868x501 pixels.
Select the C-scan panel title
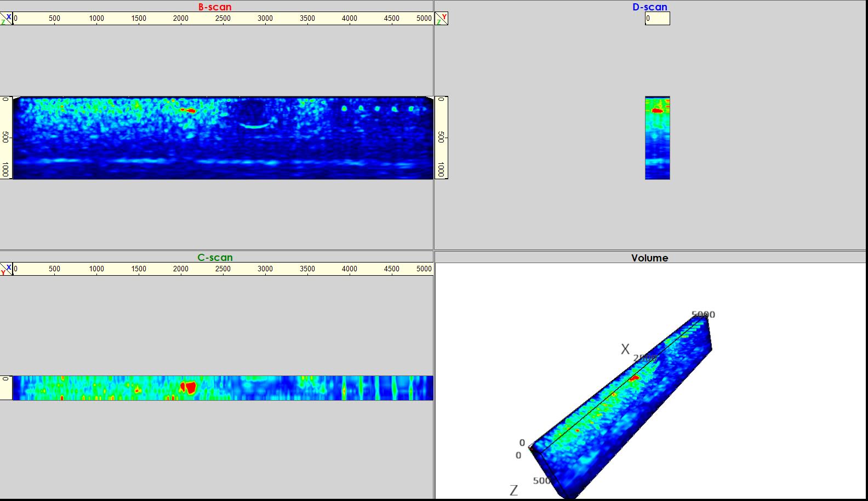[x=215, y=258]
